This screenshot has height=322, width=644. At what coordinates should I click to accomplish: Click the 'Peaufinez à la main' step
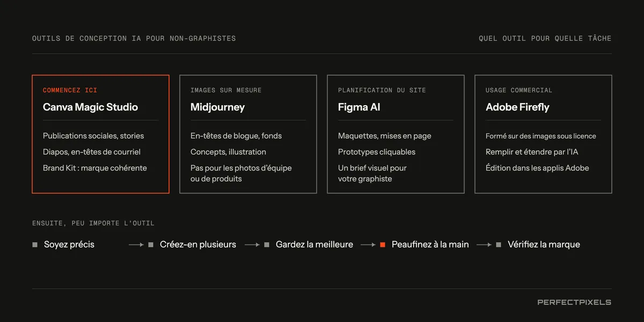(430, 244)
